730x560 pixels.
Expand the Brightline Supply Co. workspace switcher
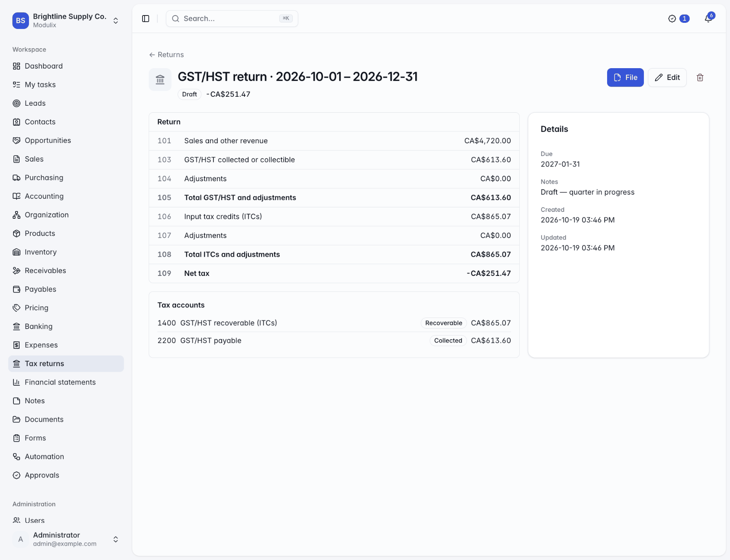pyautogui.click(x=66, y=20)
